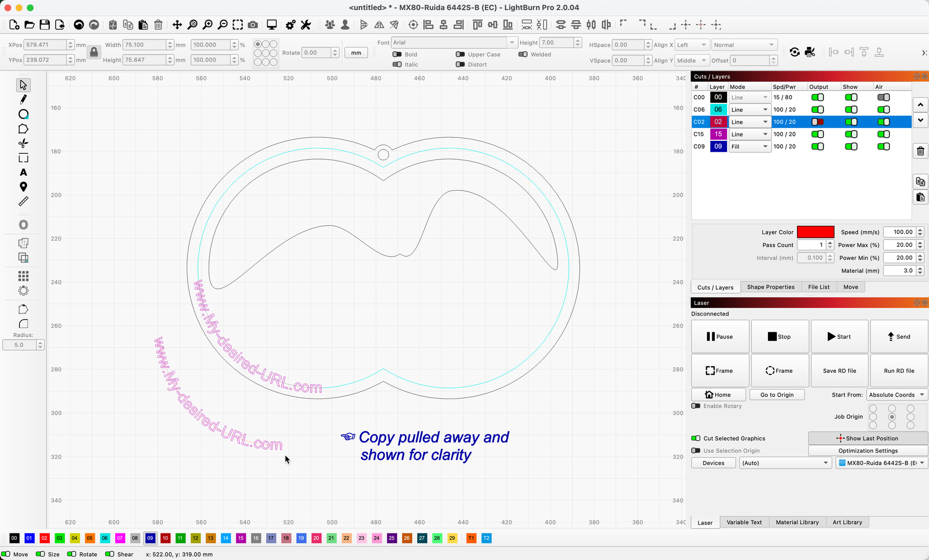
Task: Select the Measure ruler tool
Action: (x=23, y=201)
